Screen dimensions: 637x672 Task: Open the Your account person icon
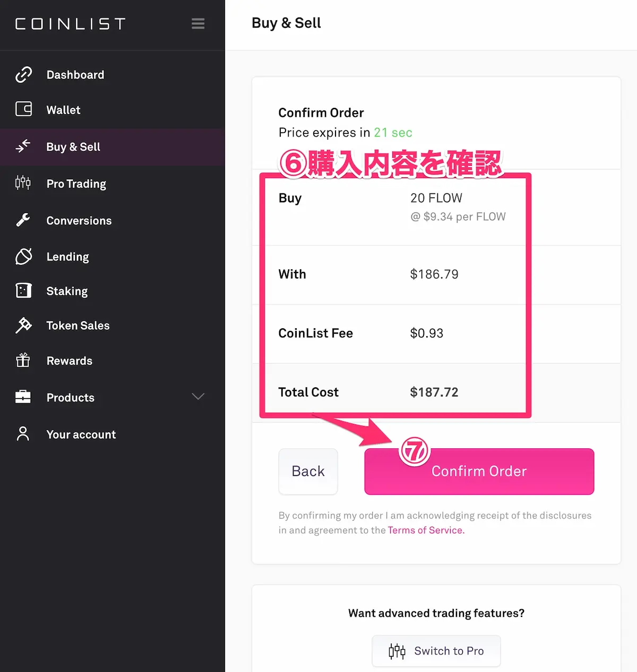(x=23, y=434)
